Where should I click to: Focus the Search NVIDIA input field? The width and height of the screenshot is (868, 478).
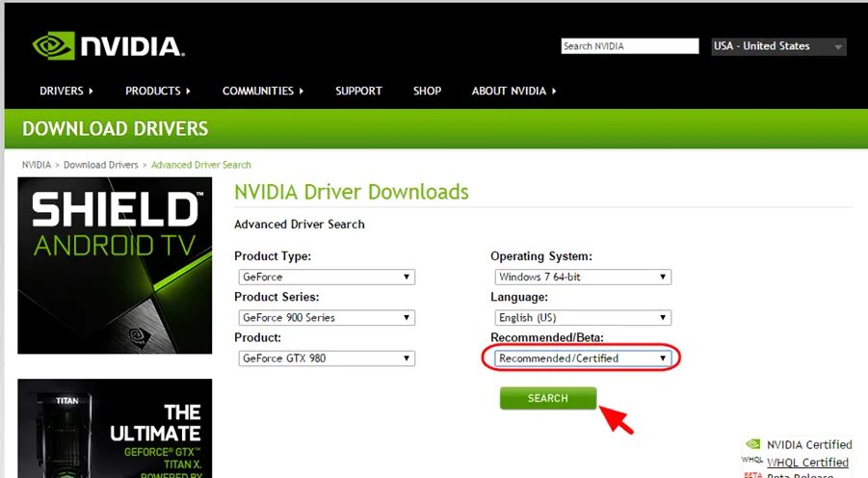click(x=630, y=46)
